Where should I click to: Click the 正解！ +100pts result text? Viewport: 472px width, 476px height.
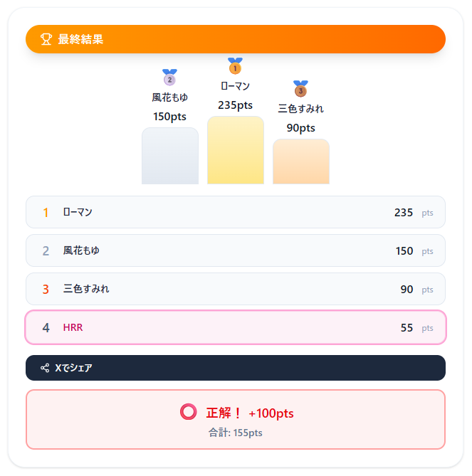[250, 413]
